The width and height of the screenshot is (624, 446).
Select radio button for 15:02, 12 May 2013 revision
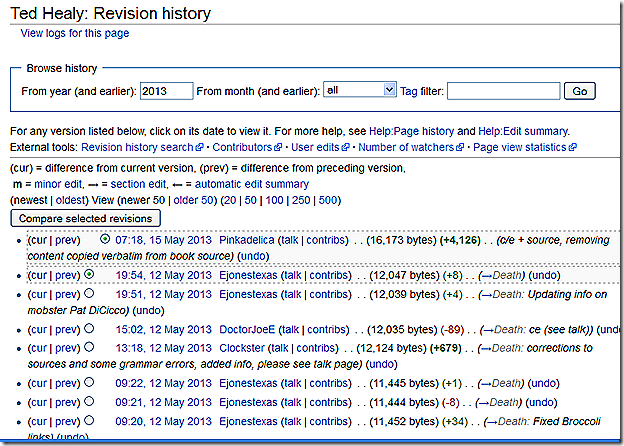pyautogui.click(x=90, y=328)
